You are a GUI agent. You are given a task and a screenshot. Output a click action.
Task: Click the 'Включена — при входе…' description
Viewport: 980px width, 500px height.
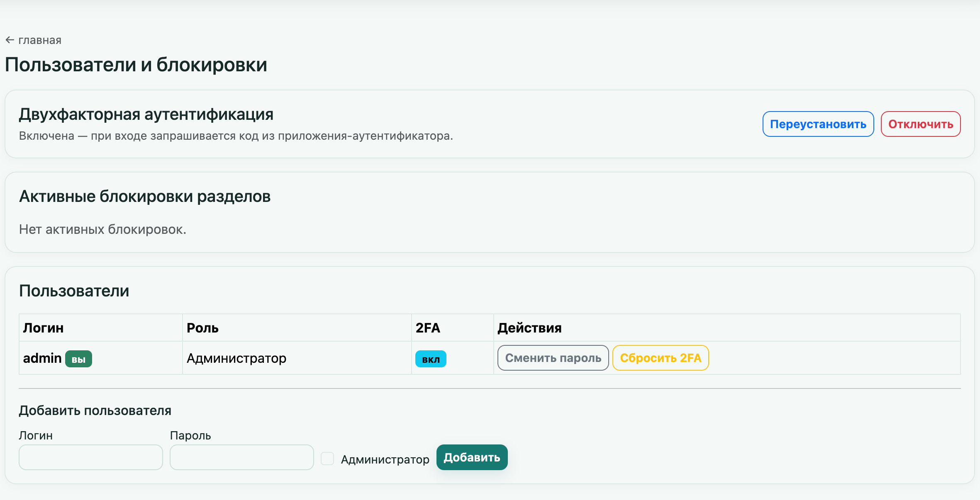236,136
